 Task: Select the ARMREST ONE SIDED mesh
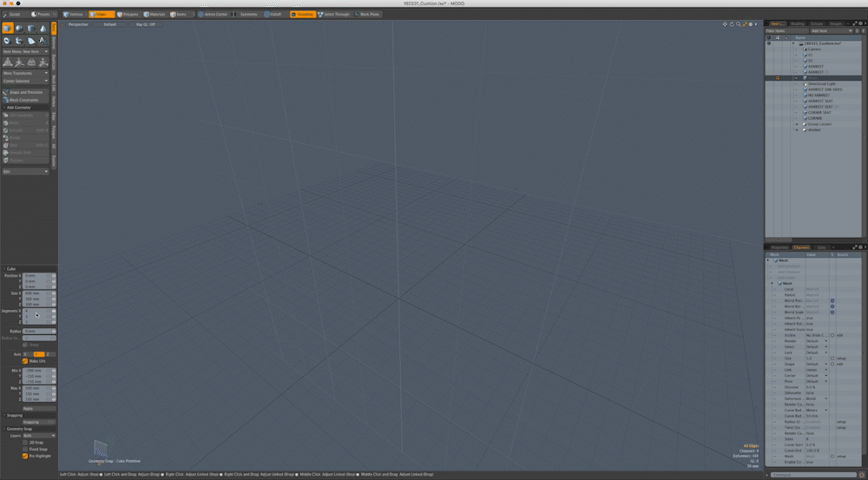(x=825, y=89)
